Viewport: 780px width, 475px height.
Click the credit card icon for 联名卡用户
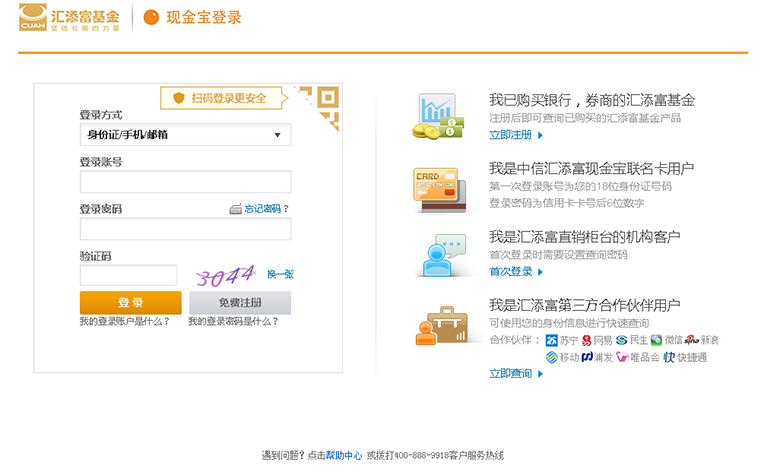436,189
